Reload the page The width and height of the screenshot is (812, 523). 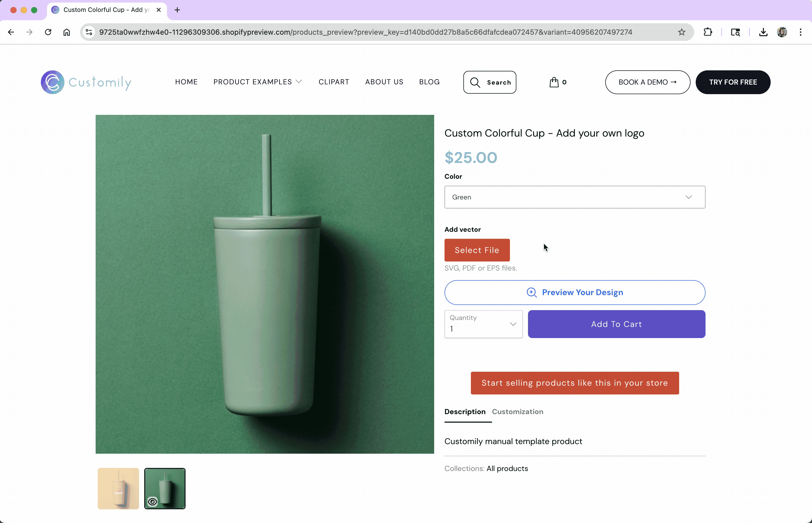pos(48,32)
